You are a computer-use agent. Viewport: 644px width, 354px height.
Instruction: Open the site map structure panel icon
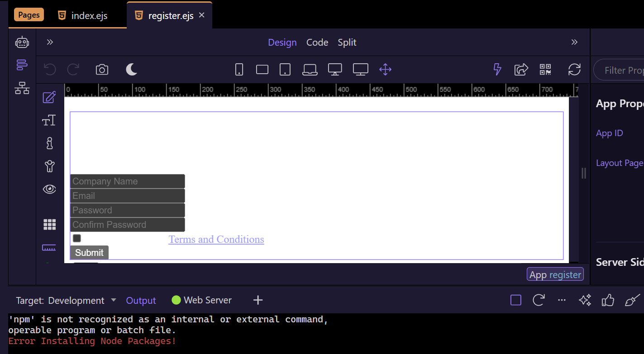[22, 88]
